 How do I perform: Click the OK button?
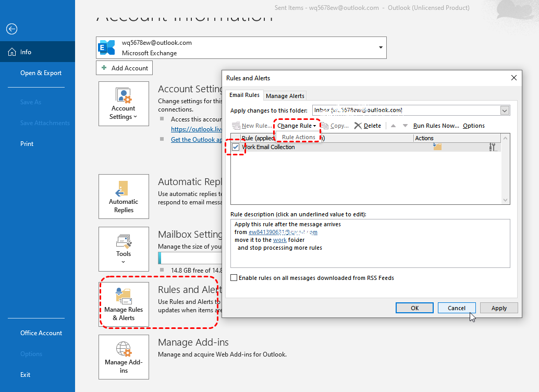click(x=414, y=308)
